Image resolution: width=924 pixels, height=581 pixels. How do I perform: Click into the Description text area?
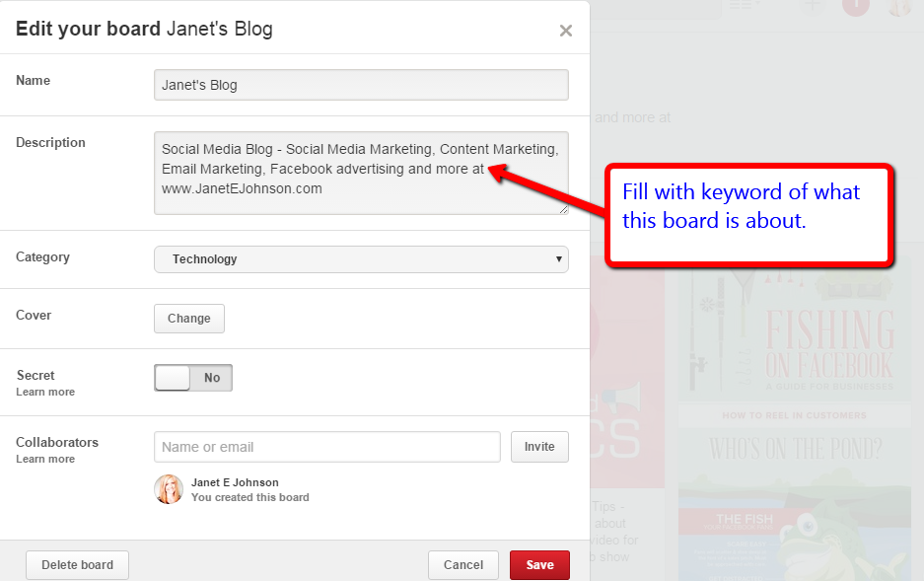pyautogui.click(x=361, y=173)
